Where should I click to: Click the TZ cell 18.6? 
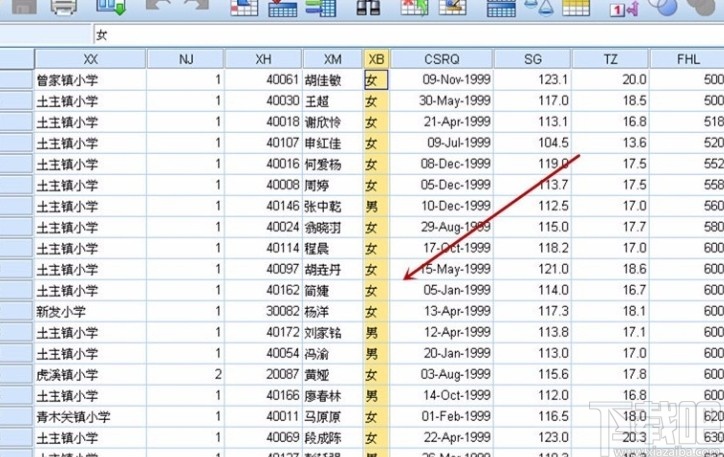(x=610, y=269)
